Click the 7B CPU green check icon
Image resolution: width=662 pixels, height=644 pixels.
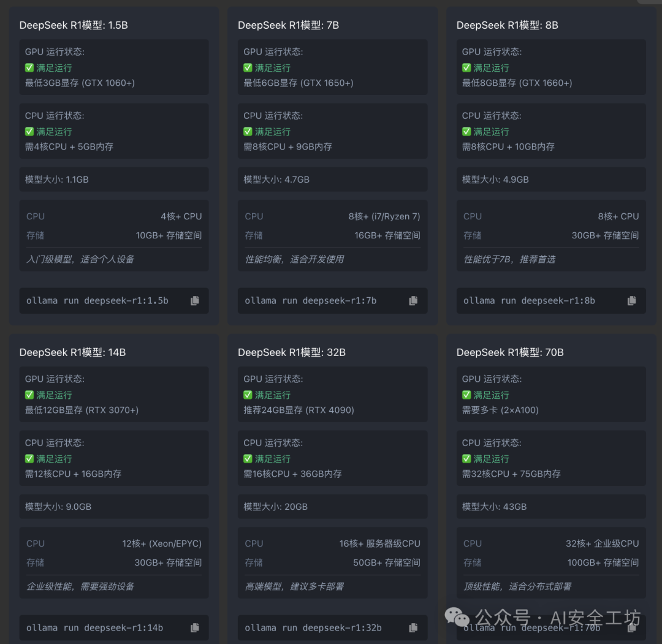coord(248,131)
